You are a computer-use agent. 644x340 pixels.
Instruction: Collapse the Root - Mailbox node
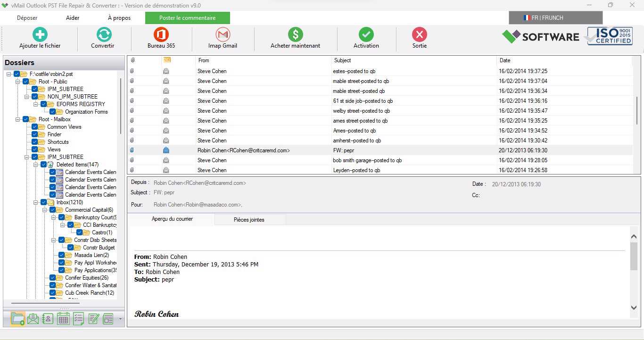[x=18, y=119]
